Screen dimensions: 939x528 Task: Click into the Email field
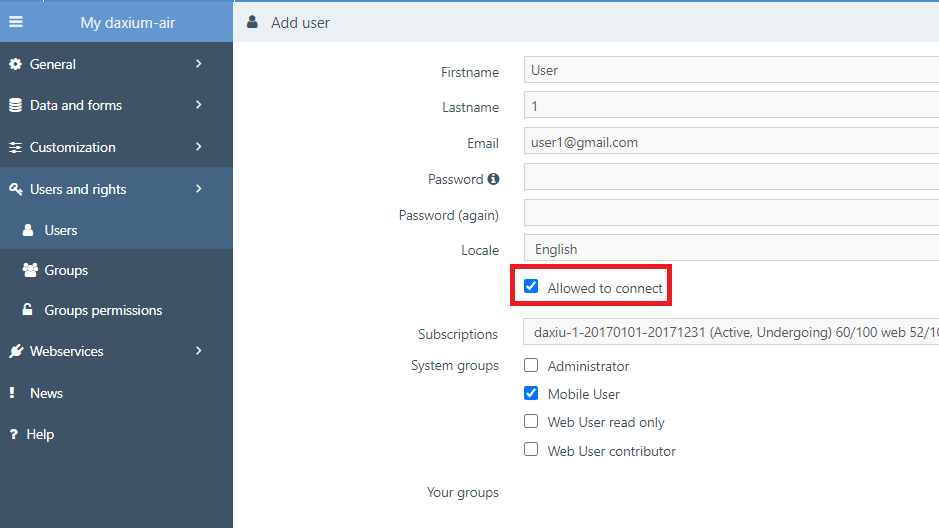pyautogui.click(x=731, y=142)
